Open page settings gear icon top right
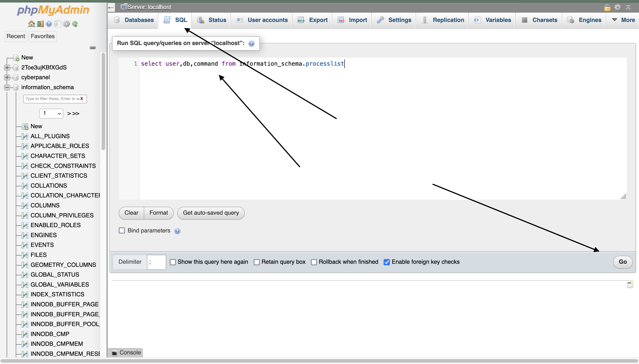 [618, 7]
